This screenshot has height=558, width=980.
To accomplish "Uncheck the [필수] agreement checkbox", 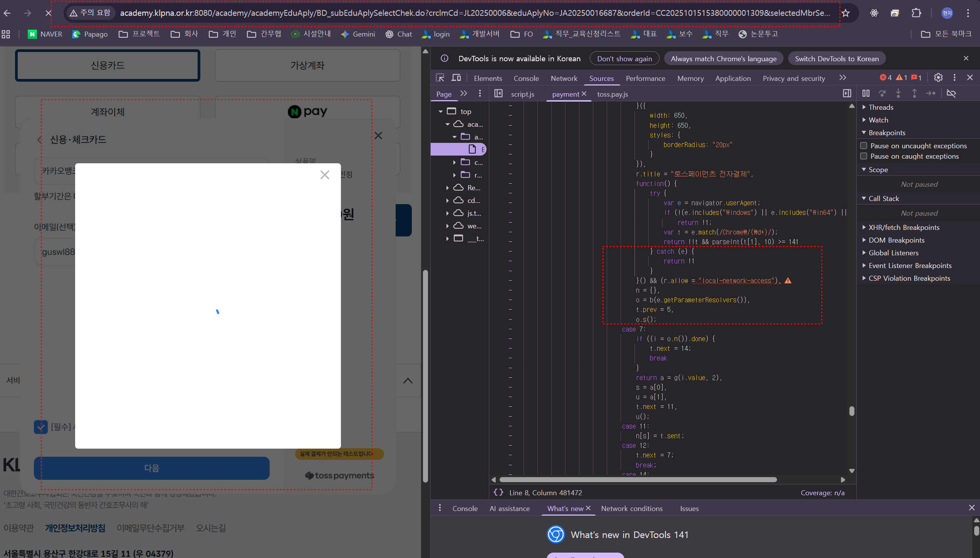I will [x=41, y=427].
